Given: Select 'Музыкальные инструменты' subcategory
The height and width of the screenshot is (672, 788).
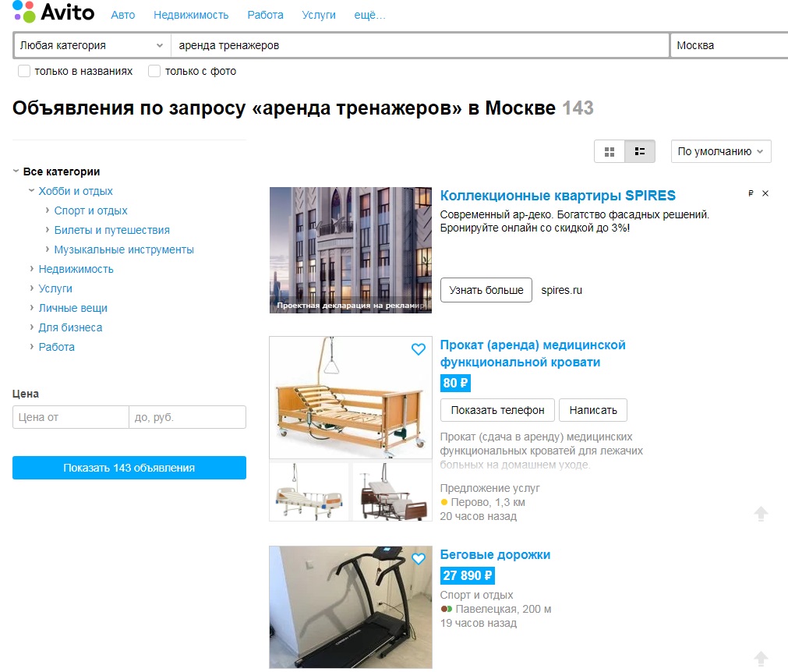Looking at the screenshot, I should tap(124, 249).
